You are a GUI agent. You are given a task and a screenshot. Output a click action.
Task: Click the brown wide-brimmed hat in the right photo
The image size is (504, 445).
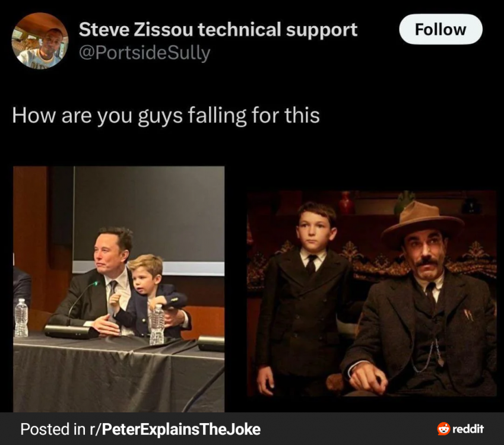click(422, 221)
